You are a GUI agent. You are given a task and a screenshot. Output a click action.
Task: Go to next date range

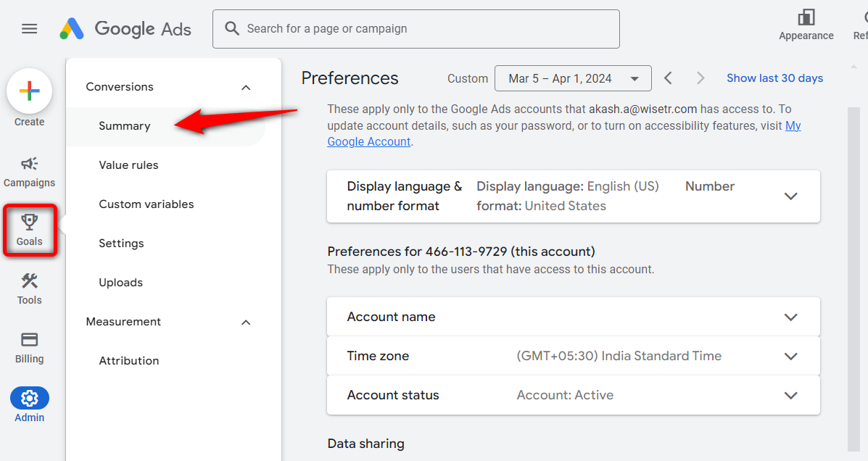coord(700,78)
